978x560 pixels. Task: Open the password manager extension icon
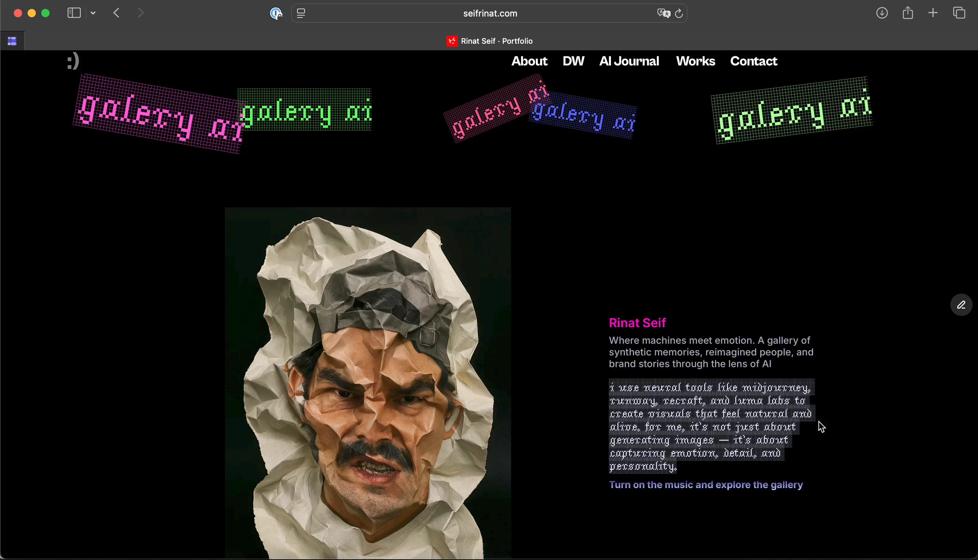coord(276,14)
